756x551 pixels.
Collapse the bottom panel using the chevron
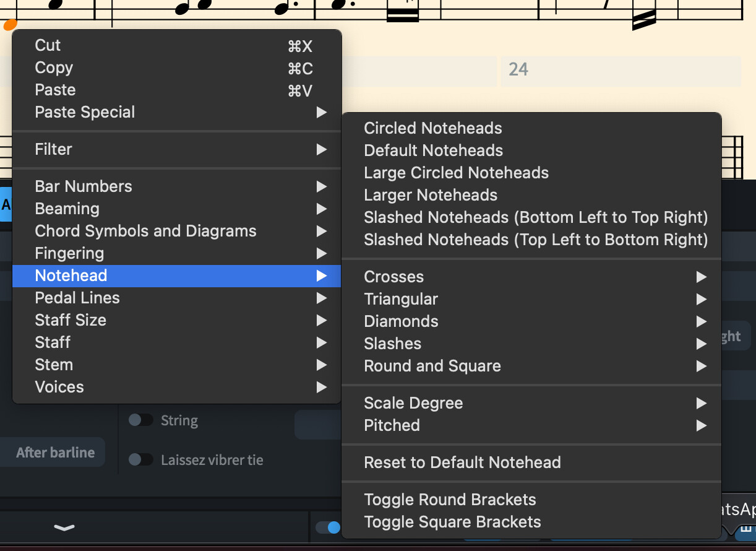click(x=64, y=527)
